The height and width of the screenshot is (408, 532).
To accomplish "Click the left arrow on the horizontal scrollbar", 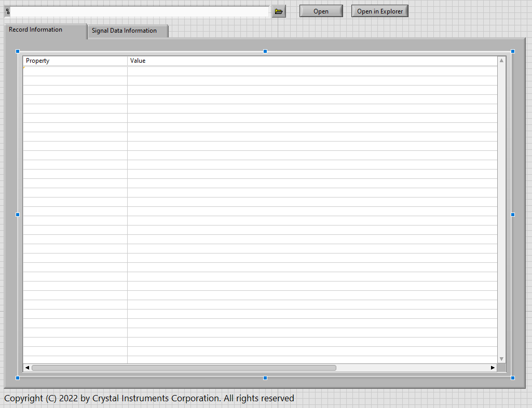I will coord(27,368).
